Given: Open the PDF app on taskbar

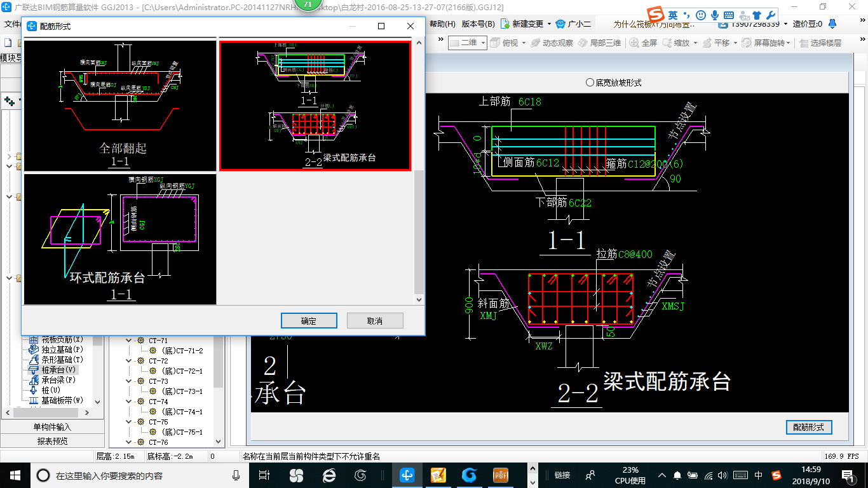Looking at the screenshot, I should (x=502, y=475).
